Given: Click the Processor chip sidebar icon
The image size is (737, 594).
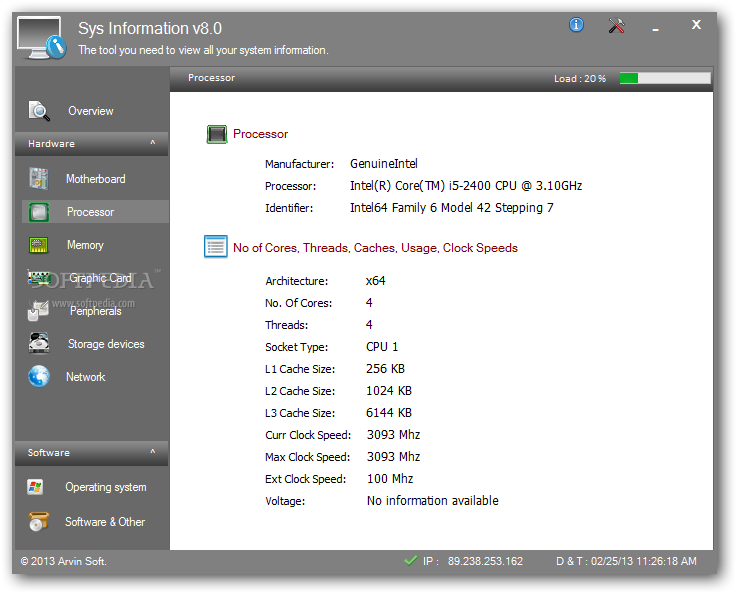Looking at the screenshot, I should click(x=39, y=212).
